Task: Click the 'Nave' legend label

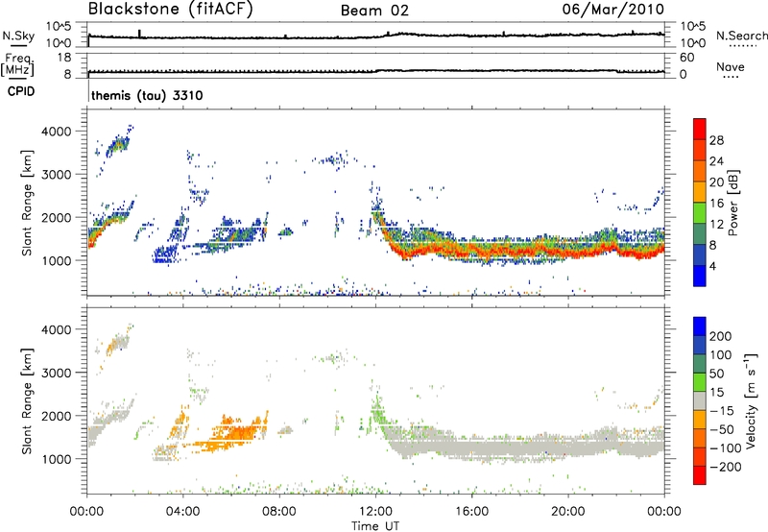Action: point(731,66)
